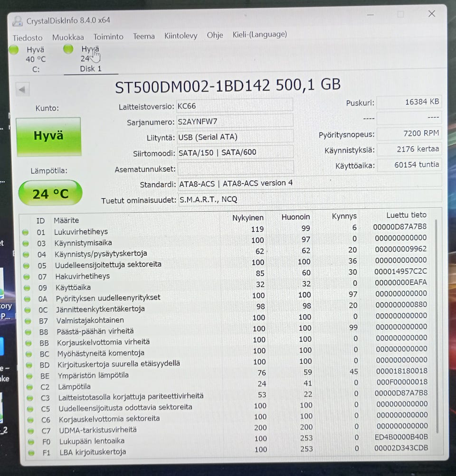Click the S.M.A.R.T. list vertical scrollbar
Image resolution: width=456 pixels, height=476 pixels.
(437, 327)
